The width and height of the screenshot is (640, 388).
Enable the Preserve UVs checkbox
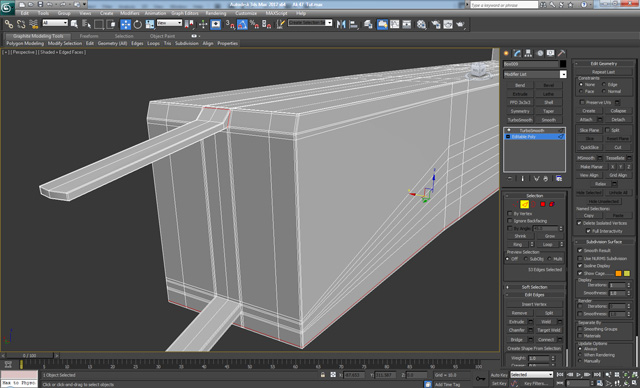pos(582,102)
